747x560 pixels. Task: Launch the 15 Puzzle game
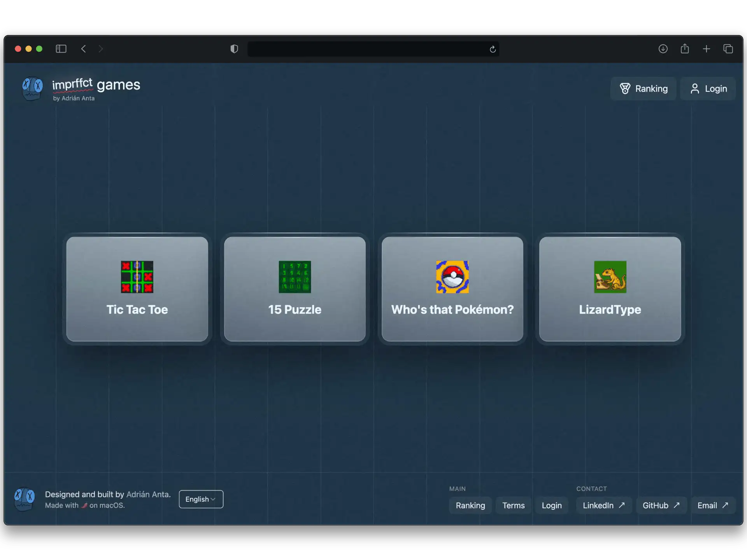[x=295, y=289]
